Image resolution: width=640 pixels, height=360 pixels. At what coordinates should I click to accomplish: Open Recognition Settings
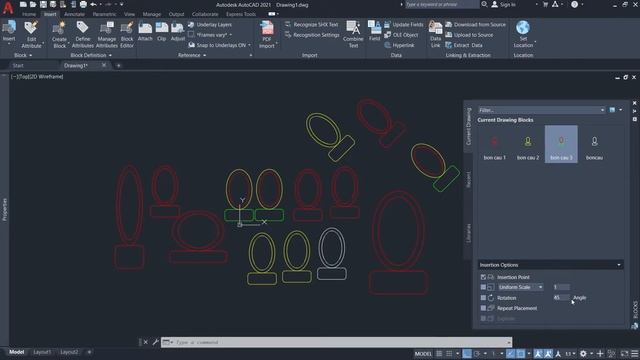312,35
